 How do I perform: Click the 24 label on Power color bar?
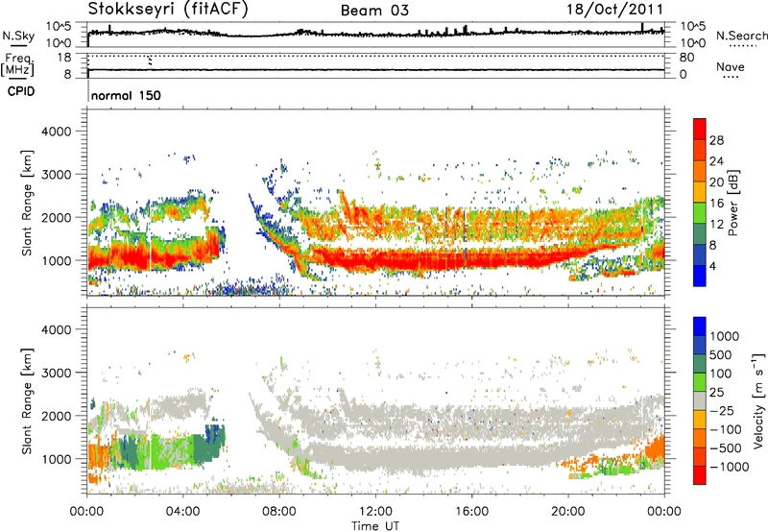pyautogui.click(x=716, y=161)
